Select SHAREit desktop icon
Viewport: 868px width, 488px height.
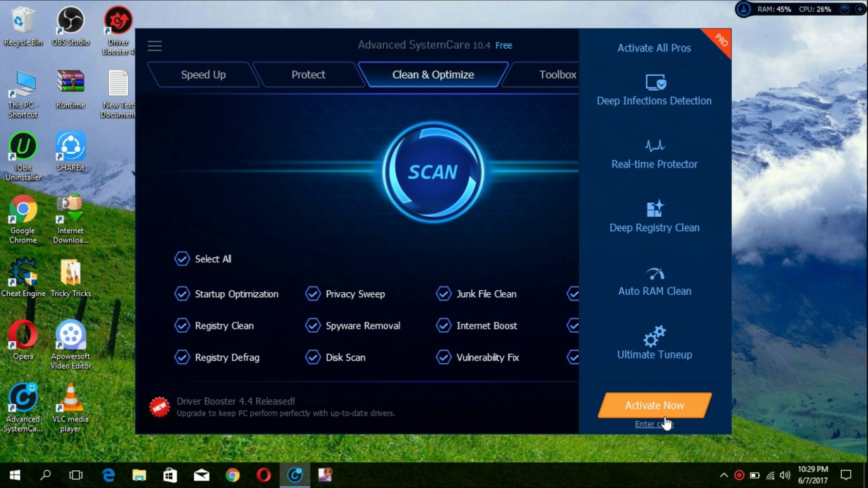coord(71,152)
